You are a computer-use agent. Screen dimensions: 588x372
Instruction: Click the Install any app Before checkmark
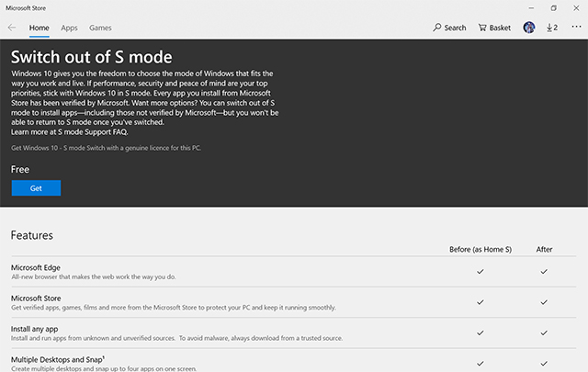tap(481, 333)
